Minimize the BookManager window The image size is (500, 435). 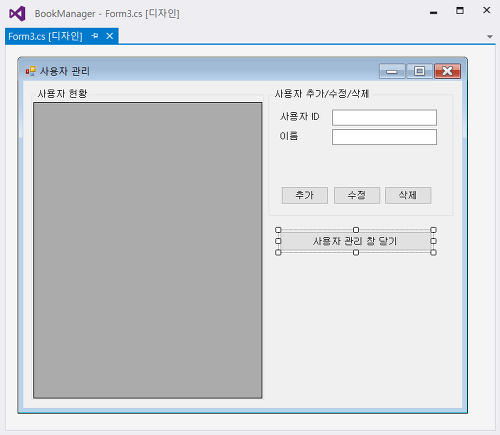click(433, 12)
